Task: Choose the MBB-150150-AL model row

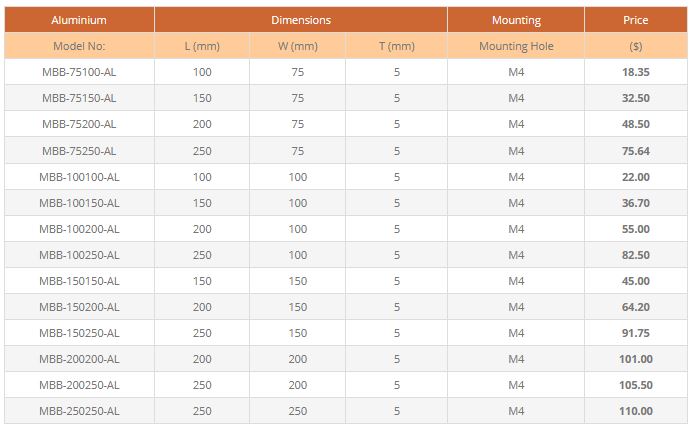Action: (x=79, y=281)
